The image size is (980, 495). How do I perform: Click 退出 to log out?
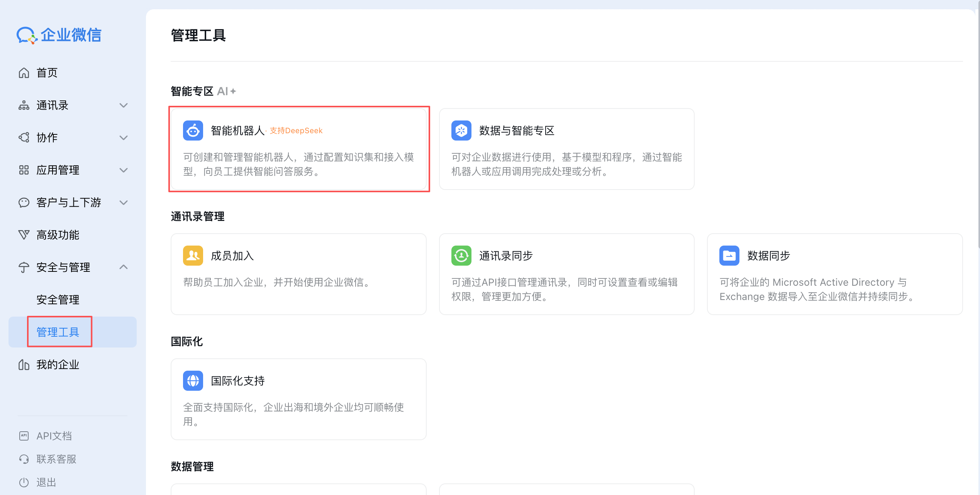46,482
